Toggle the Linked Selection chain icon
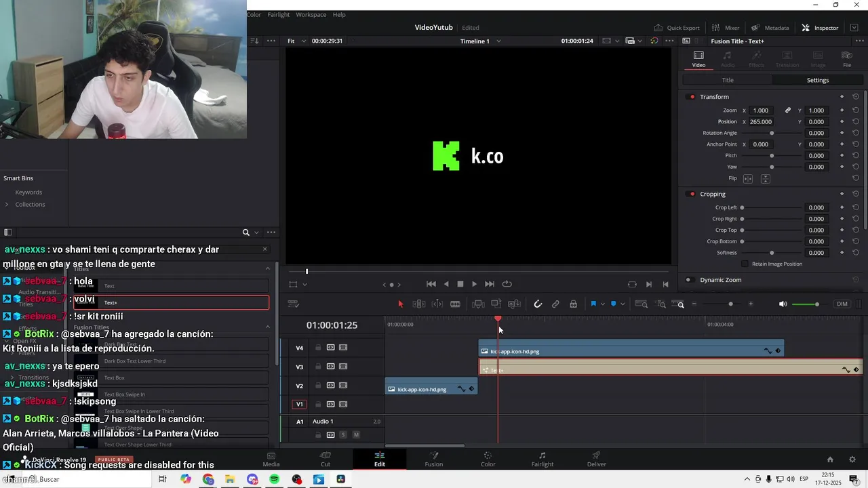The width and height of the screenshot is (868, 488). point(555,304)
